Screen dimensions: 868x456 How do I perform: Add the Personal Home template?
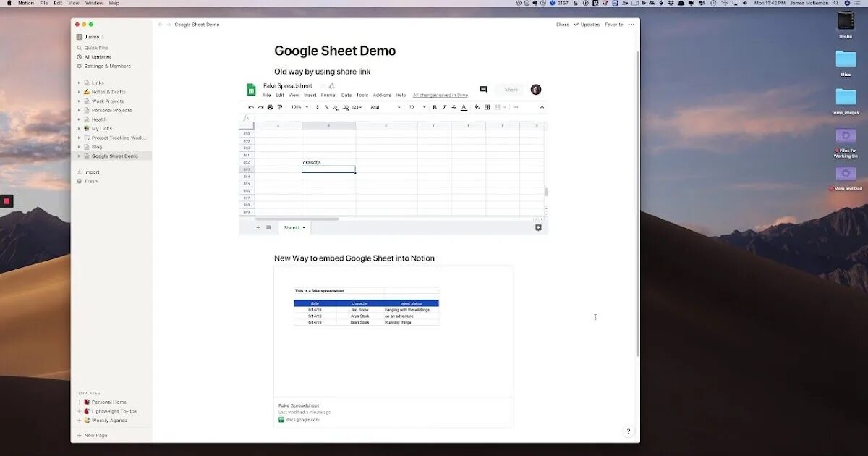[x=79, y=402]
